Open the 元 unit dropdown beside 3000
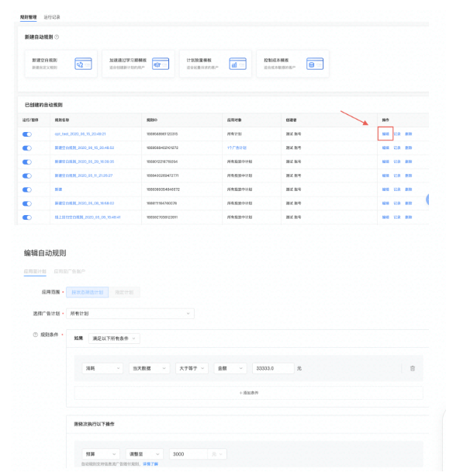The width and height of the screenshot is (453, 476). pos(217,453)
